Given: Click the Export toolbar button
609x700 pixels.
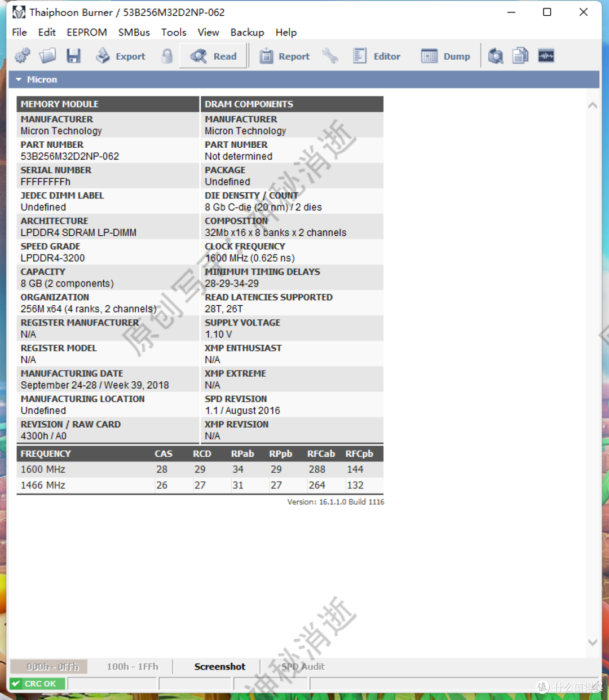Looking at the screenshot, I should click(121, 56).
